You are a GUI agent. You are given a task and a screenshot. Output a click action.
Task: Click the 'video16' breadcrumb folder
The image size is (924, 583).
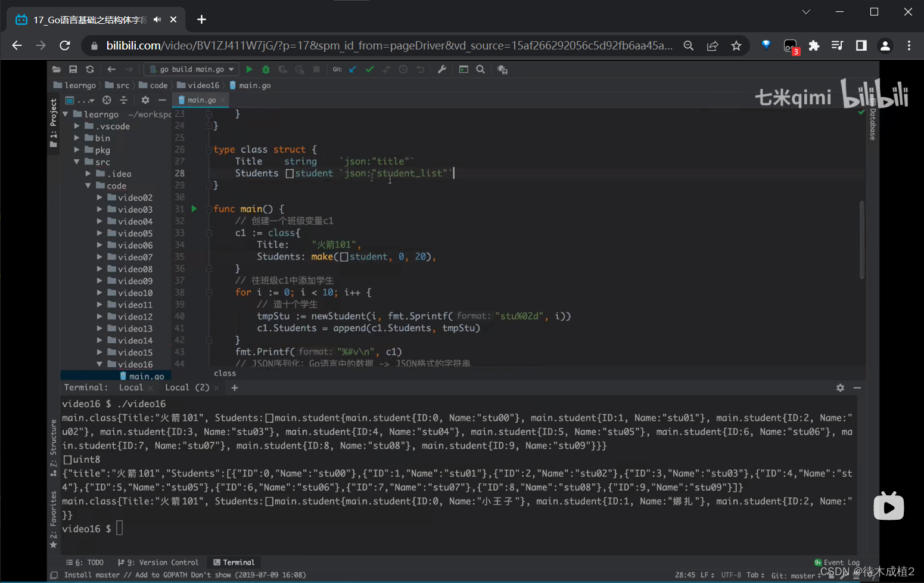pyautogui.click(x=198, y=85)
